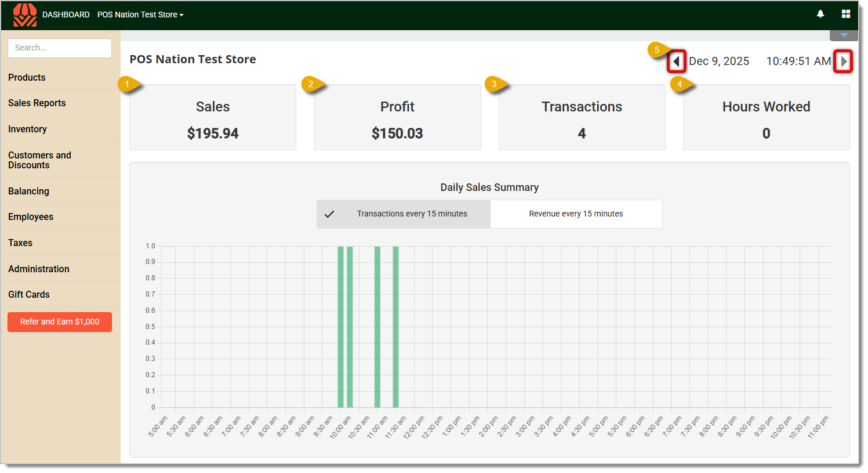Screen dimensions: 868x473
Task: Go to previous day with left arrow
Action: [x=676, y=61]
